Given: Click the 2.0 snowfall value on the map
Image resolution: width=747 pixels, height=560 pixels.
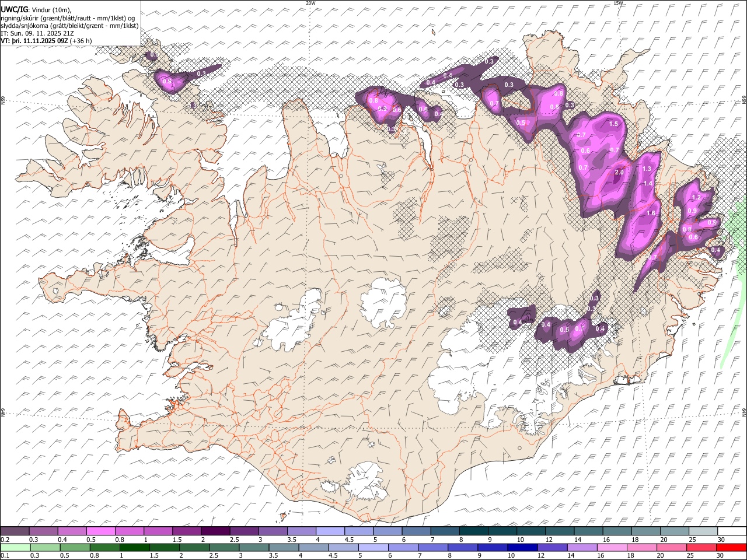Looking at the screenshot, I should coord(619,173).
